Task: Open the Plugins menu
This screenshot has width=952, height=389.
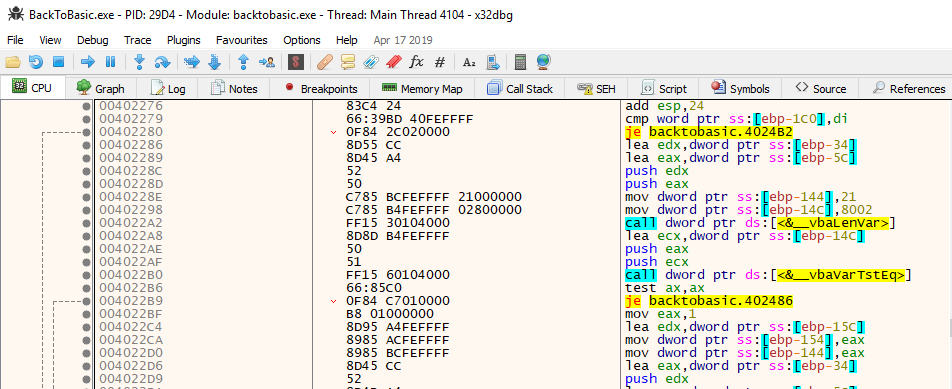Action: [x=184, y=40]
